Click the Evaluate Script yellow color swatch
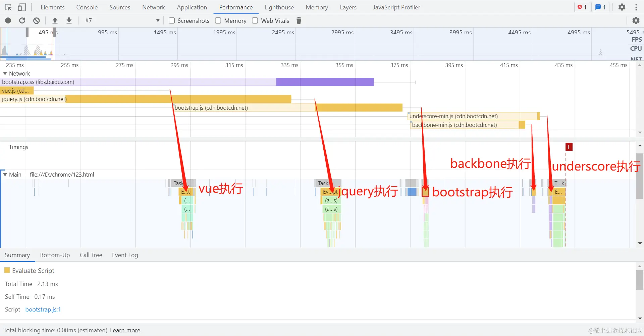This screenshot has width=644, height=336. (7, 270)
